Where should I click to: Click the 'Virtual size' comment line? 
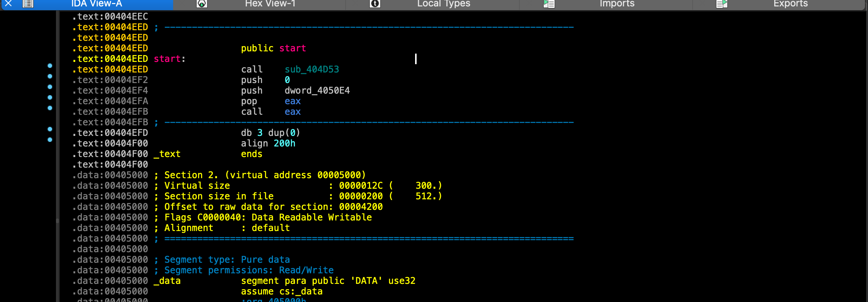click(x=298, y=186)
